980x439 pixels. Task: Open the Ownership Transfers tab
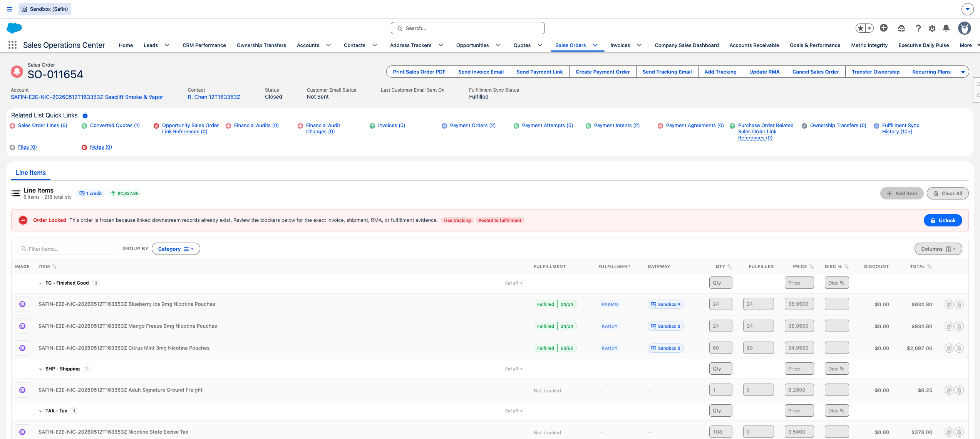tap(261, 45)
